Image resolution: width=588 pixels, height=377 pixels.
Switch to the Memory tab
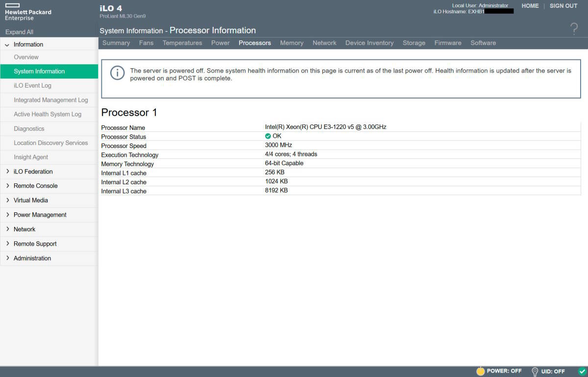click(292, 43)
